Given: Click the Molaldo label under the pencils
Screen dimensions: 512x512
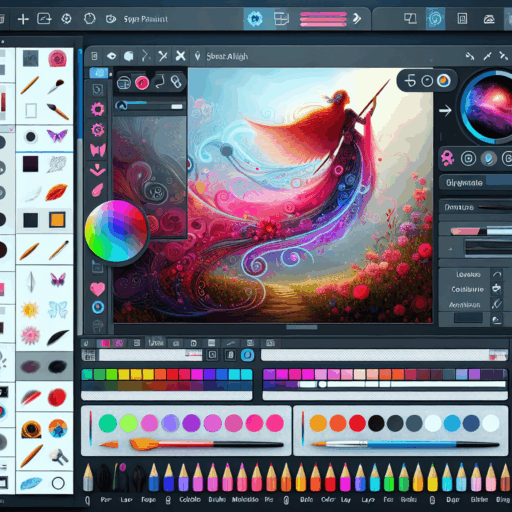Looking at the screenshot, I should point(245,499).
